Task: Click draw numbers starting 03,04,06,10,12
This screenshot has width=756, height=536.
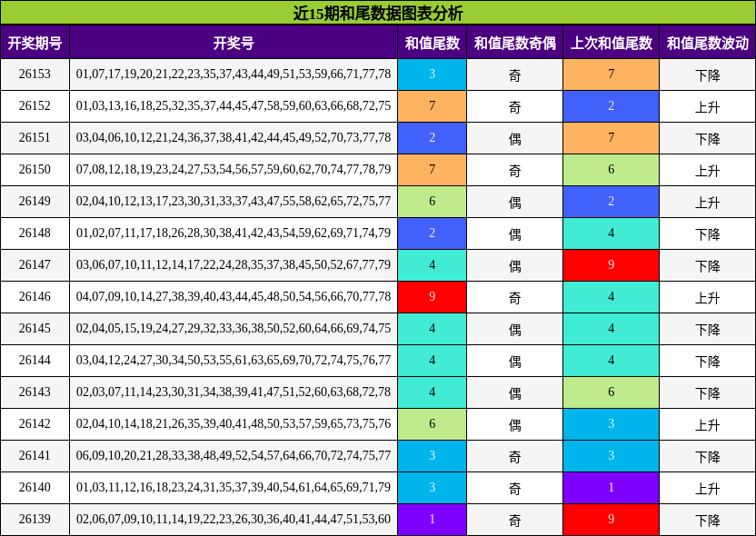Action: tap(234, 138)
